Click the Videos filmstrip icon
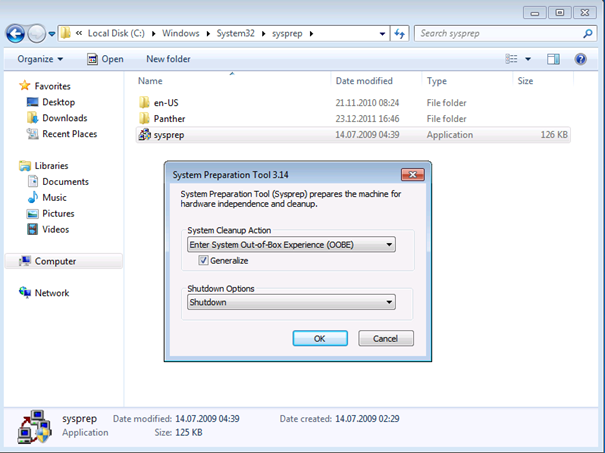 click(32, 229)
